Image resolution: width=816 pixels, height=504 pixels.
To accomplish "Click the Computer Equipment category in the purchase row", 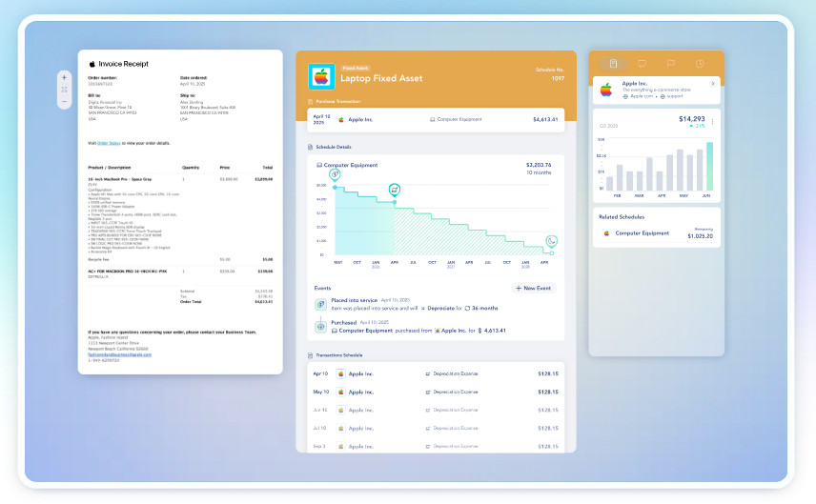I will coord(456,120).
